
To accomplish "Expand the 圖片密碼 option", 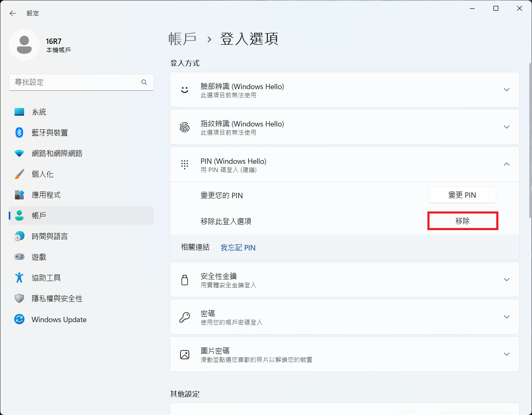I will (x=506, y=354).
